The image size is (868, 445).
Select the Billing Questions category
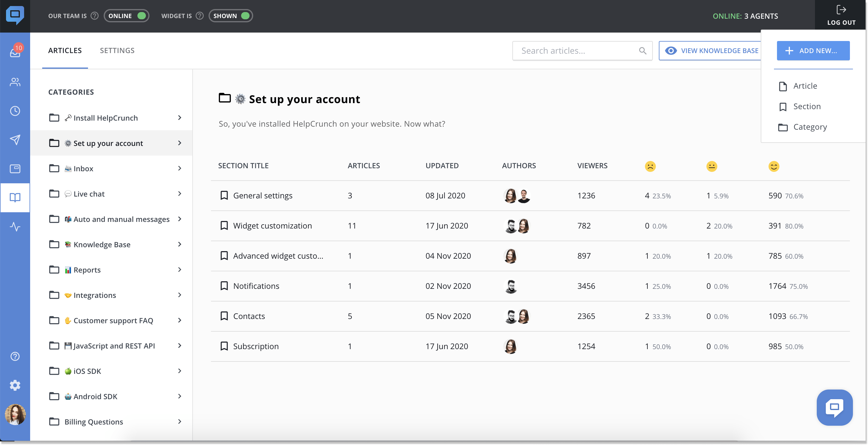click(112, 422)
